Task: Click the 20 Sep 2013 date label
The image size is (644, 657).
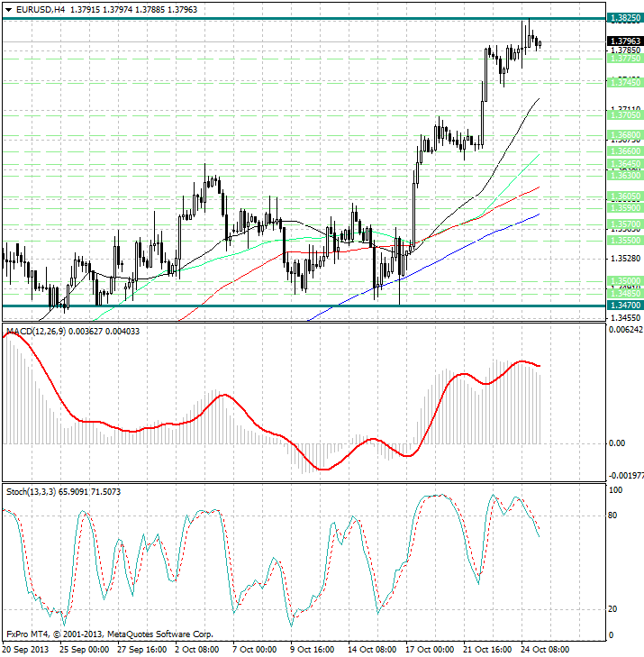Action: (25, 650)
